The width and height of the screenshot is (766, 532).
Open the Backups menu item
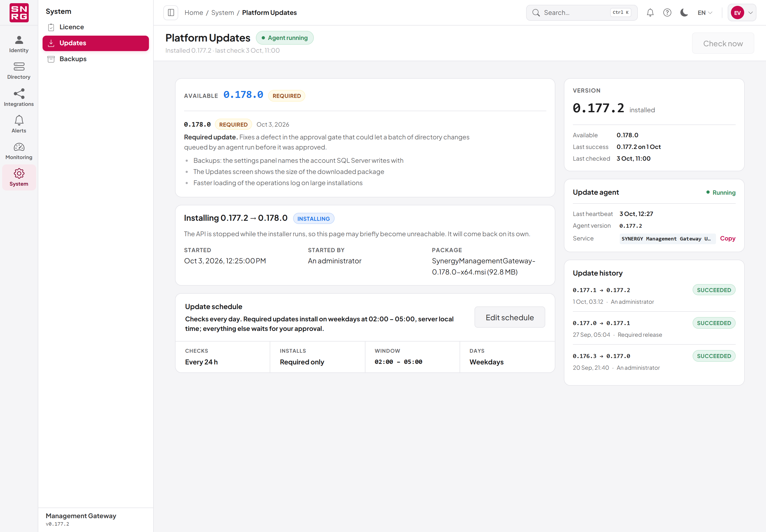(x=96, y=59)
